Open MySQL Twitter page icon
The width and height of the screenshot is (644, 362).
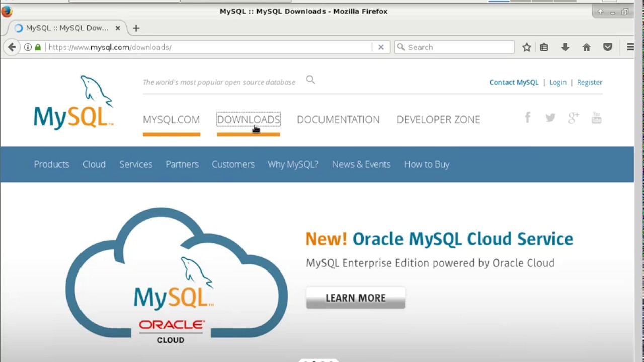point(550,118)
